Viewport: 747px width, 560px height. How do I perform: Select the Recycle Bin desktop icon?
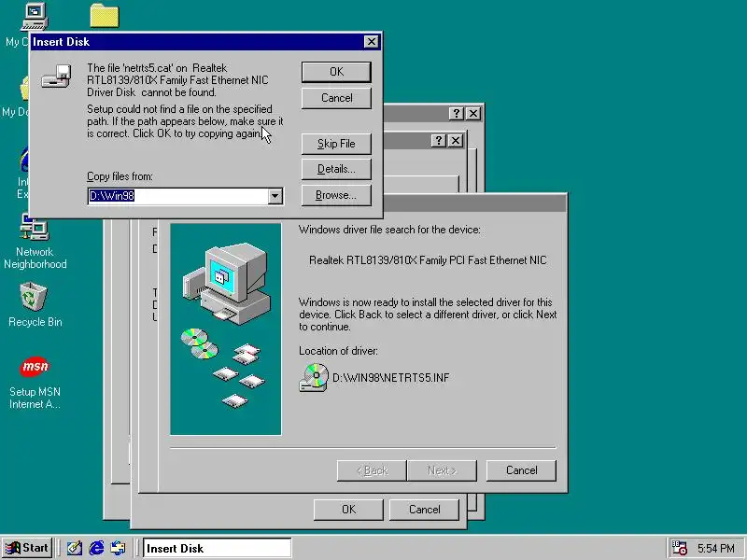coord(35,305)
